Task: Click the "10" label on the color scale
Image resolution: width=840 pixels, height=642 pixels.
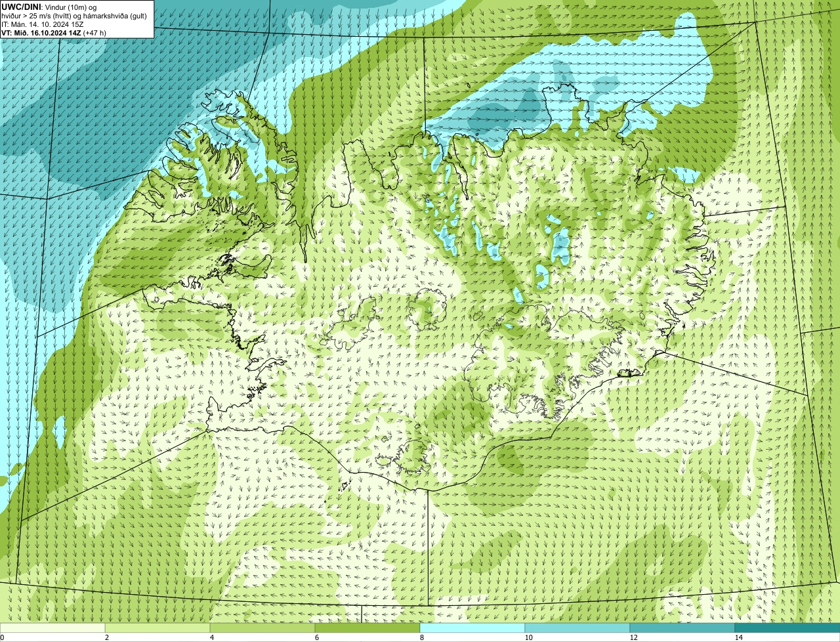Action: 528,637
